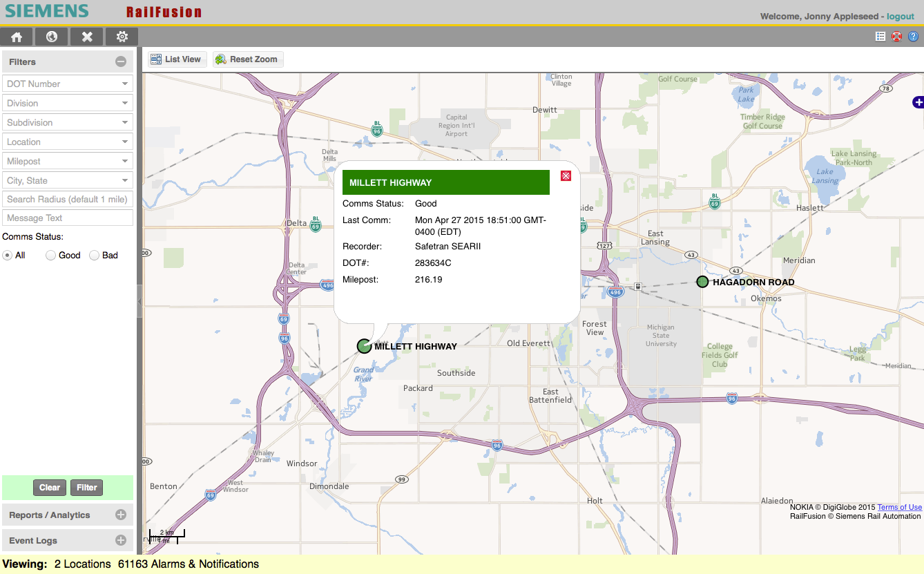Open the Terms of Use link
Screen dimensions: 924x574
click(x=899, y=507)
